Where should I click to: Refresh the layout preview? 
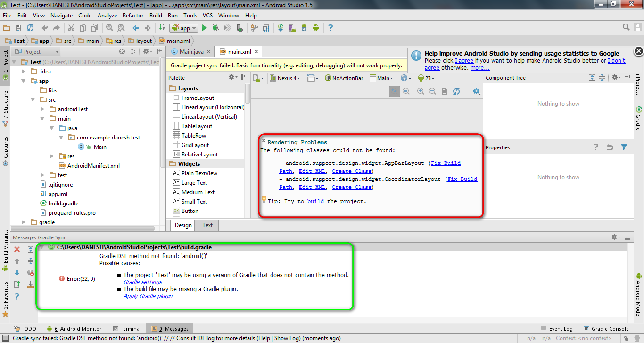456,91
